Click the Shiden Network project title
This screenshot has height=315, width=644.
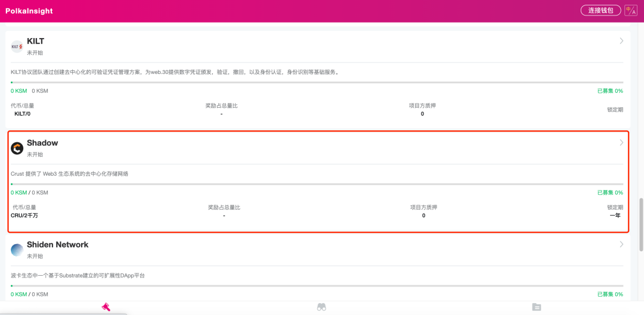[57, 245]
